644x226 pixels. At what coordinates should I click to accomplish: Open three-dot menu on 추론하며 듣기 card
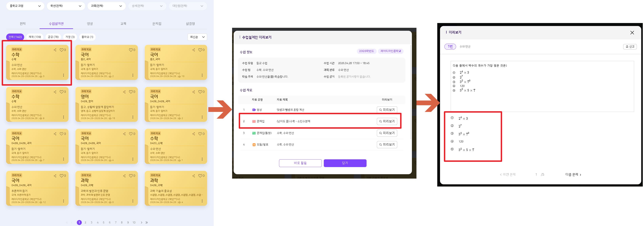[x=64, y=201]
